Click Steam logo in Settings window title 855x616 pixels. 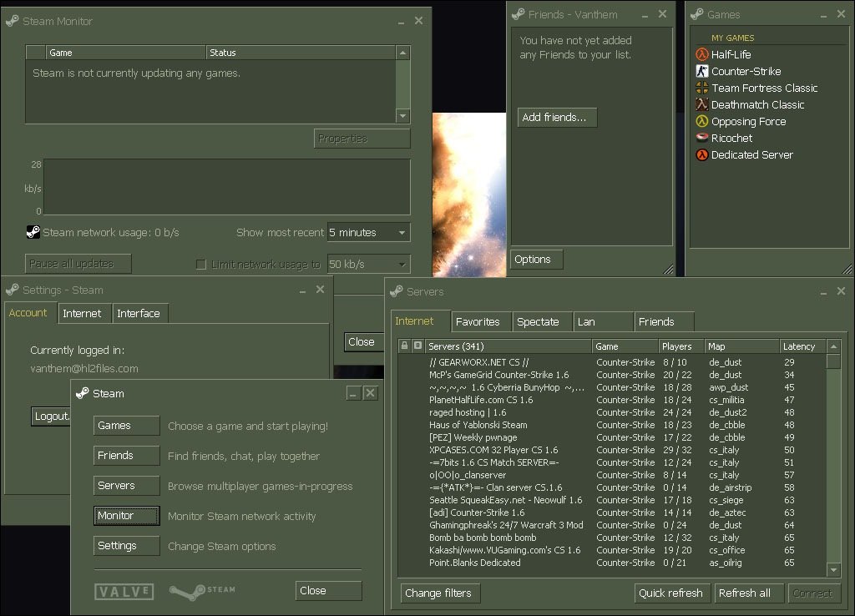[12, 290]
